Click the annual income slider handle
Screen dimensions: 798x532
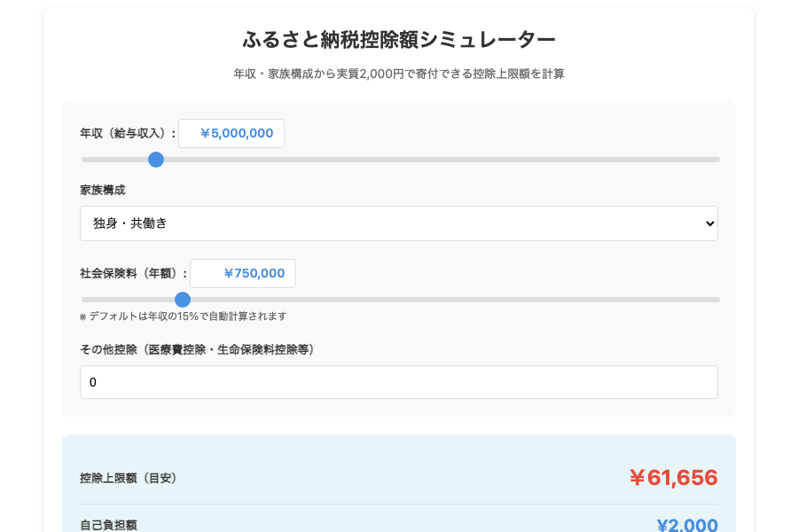156,160
